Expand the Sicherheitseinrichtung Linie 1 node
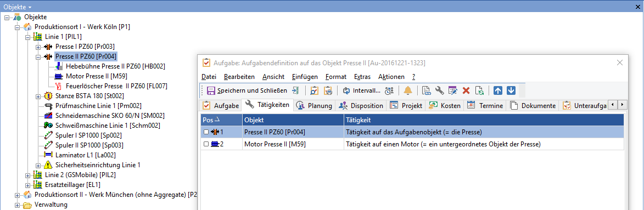The image size is (644, 210). pos(38,165)
